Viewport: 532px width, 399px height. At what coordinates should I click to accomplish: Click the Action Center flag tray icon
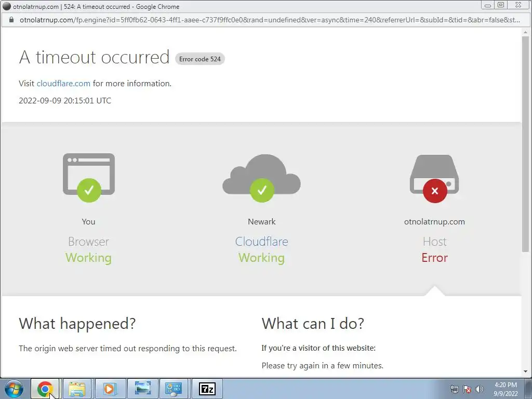467,389
